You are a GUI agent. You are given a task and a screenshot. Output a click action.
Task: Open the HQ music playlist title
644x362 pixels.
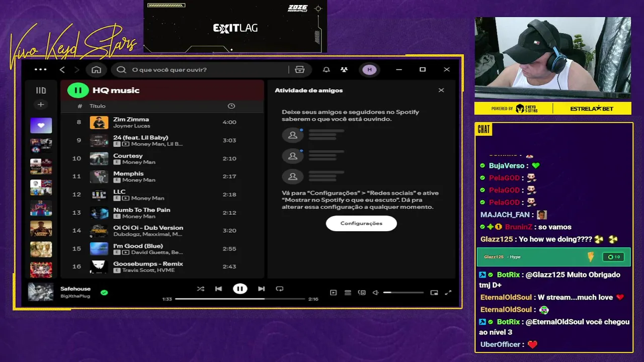click(x=116, y=90)
